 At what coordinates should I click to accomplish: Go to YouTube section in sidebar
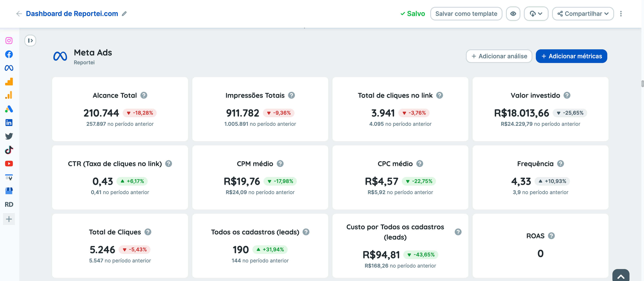click(9, 164)
